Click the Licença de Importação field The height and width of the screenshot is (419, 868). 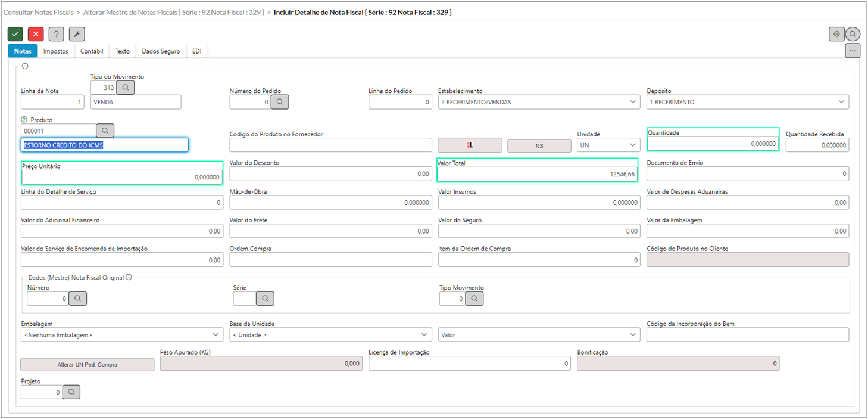tap(470, 363)
